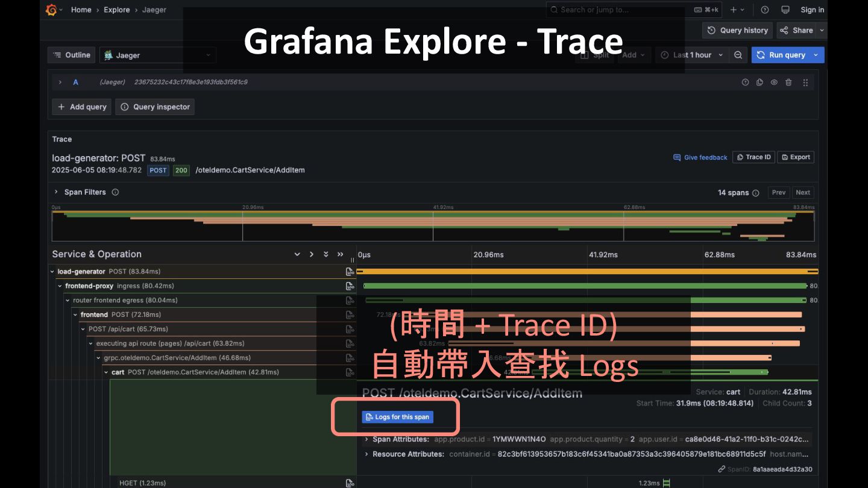Screen dimensions: 868x488
Task: Open the Last 1 hour time picker
Action: tap(691, 55)
